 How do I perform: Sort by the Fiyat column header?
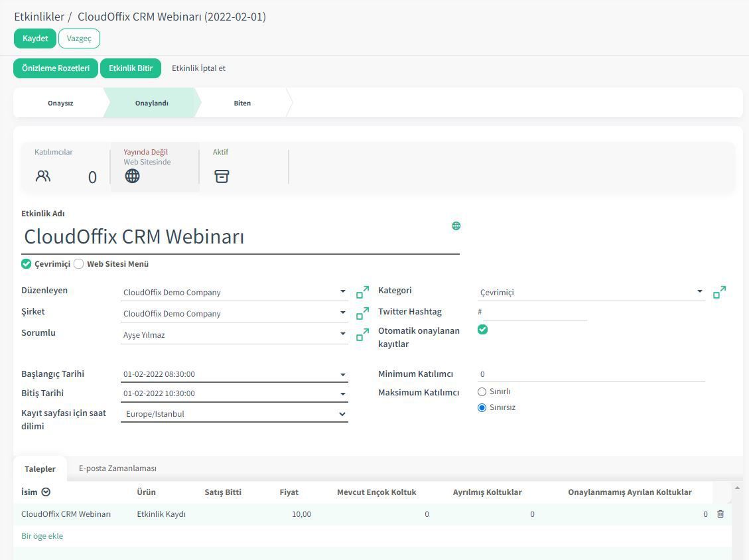point(289,492)
